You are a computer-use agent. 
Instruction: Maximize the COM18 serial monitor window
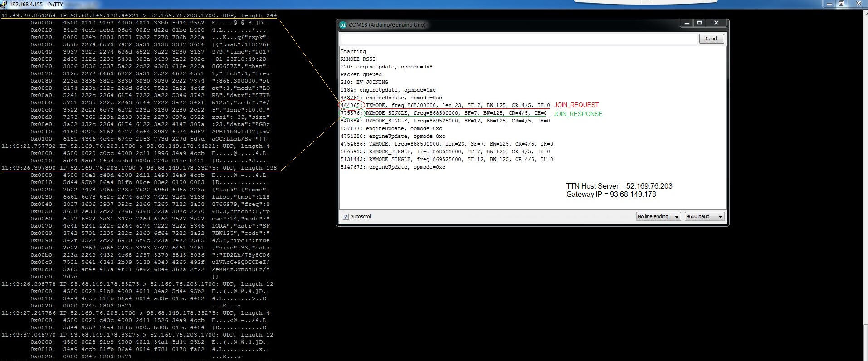point(699,23)
